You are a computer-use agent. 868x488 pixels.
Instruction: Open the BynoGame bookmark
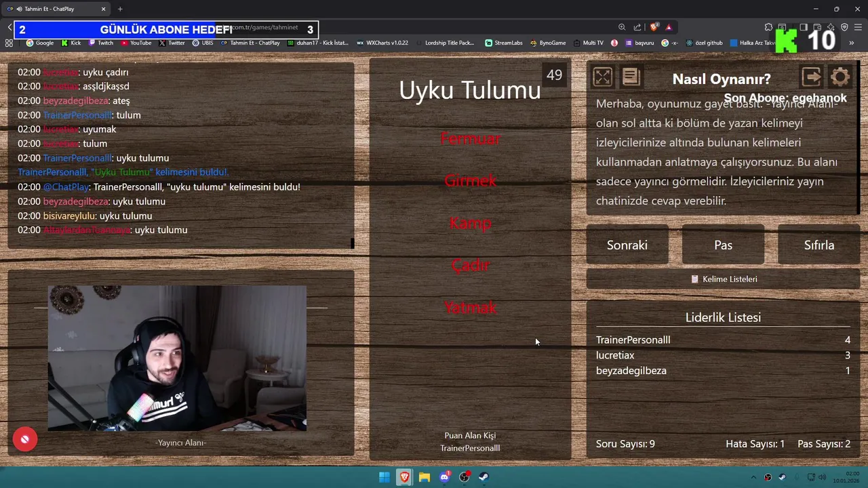pyautogui.click(x=548, y=43)
